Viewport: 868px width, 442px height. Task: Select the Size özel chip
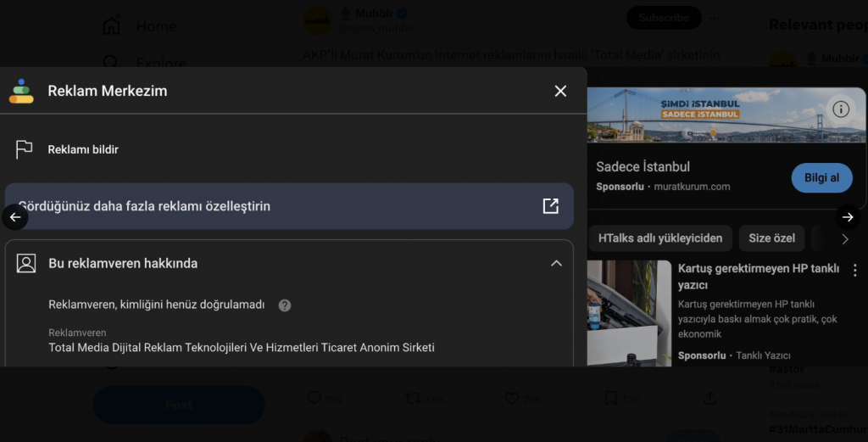pos(771,238)
